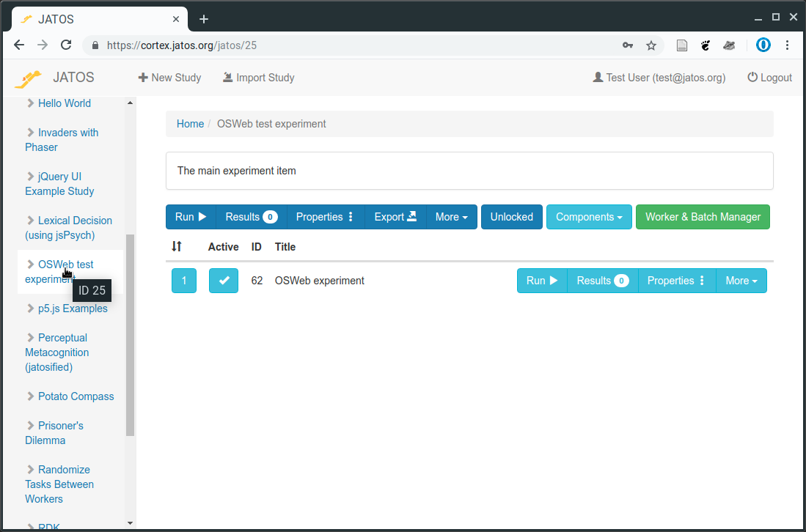Open the Prisoner's Dilemma study link
Screen dimensions: 806x532
point(54,433)
